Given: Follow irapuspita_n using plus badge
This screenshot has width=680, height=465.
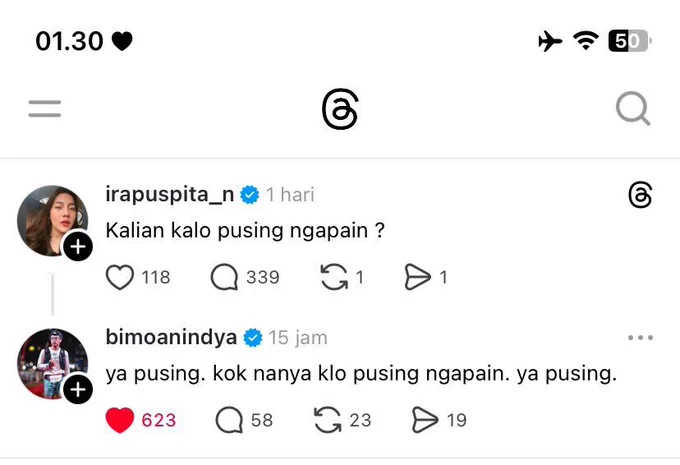Looking at the screenshot, I should point(78,247).
